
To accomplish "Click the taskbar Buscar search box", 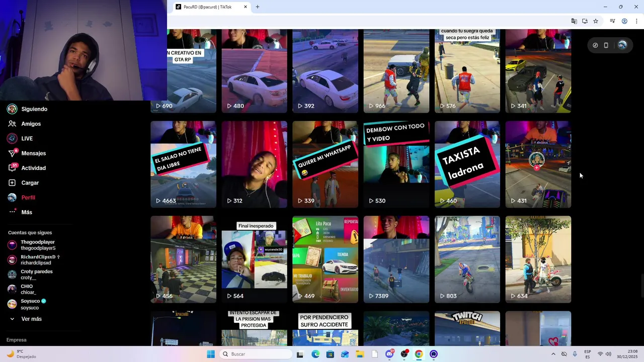I will coord(256,354).
